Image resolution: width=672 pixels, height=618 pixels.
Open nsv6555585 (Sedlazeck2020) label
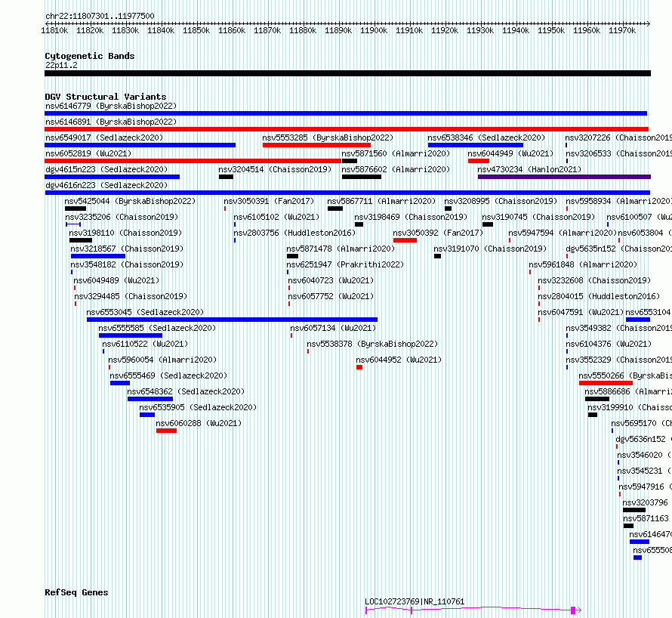157,328
